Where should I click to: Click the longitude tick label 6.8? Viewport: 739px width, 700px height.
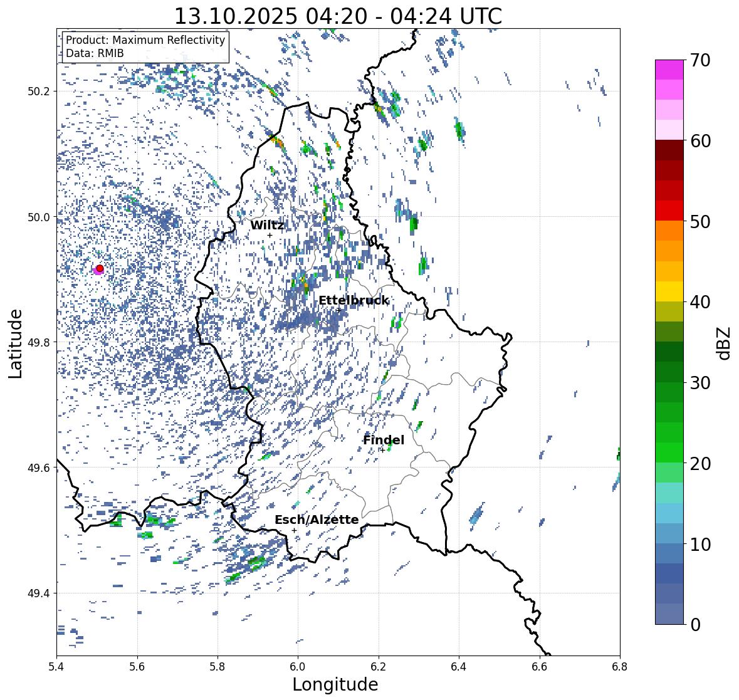tap(620, 666)
